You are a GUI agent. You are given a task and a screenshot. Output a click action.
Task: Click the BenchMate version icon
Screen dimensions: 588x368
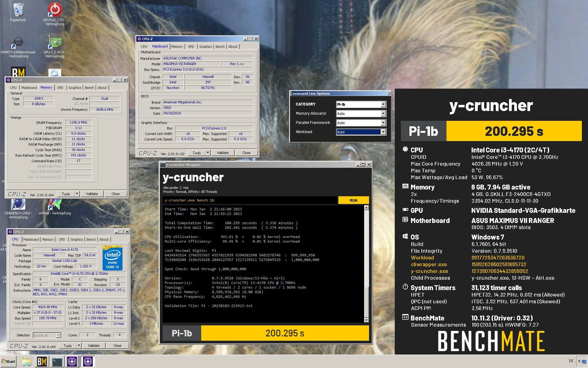click(x=405, y=317)
